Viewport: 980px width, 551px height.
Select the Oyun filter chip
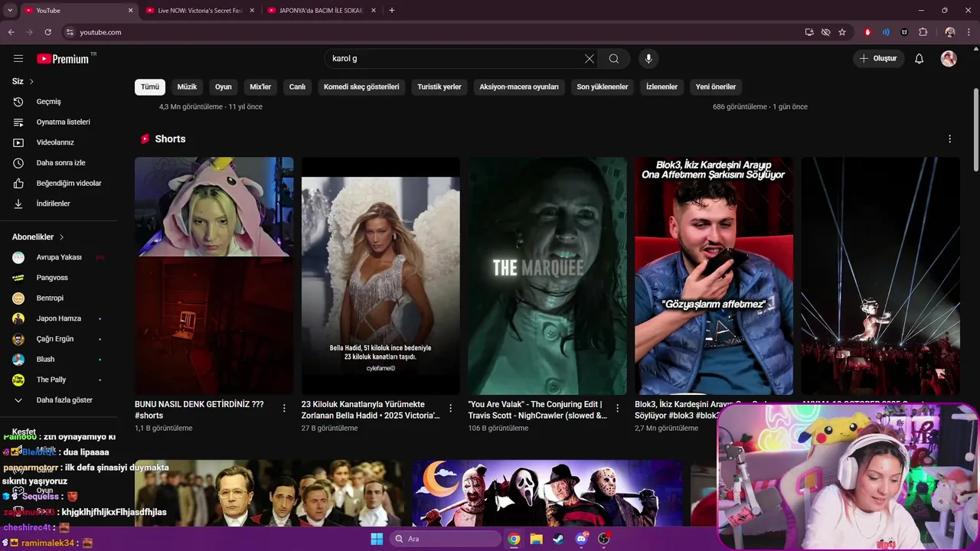point(224,86)
